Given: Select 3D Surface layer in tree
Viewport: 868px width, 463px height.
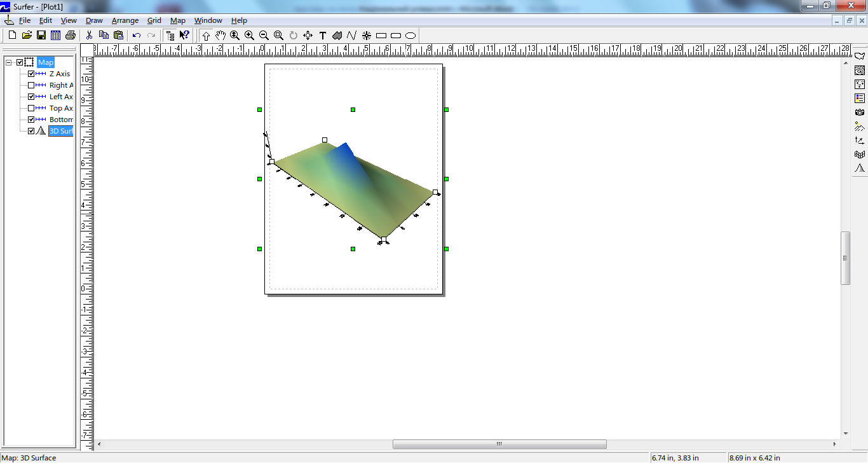Looking at the screenshot, I should coord(61,131).
